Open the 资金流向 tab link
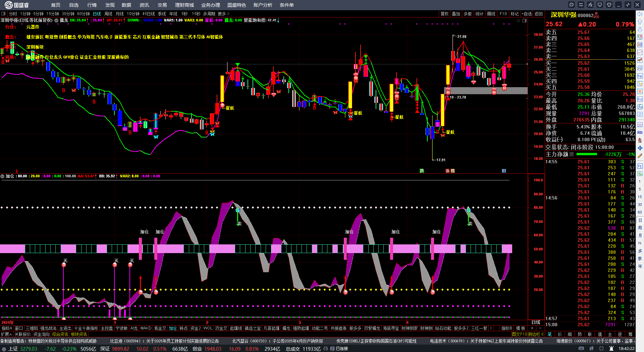This screenshot has width=644, height=352. click(x=42, y=334)
